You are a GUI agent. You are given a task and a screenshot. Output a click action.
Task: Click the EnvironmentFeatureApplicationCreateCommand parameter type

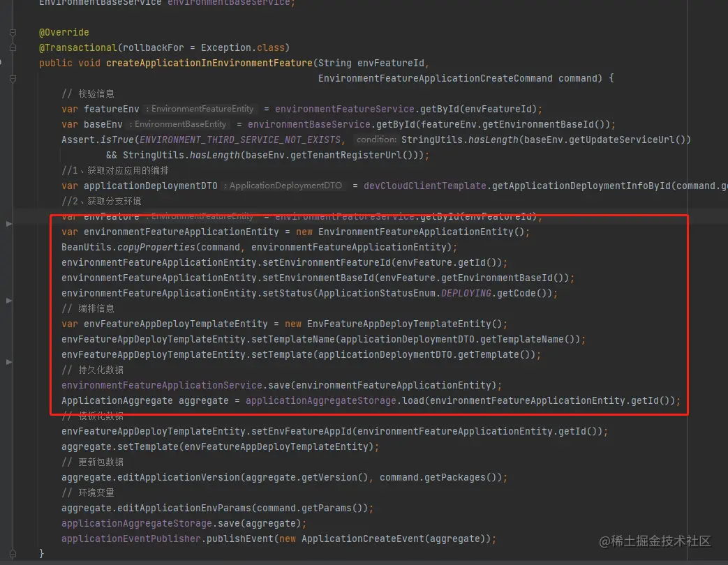(435, 78)
